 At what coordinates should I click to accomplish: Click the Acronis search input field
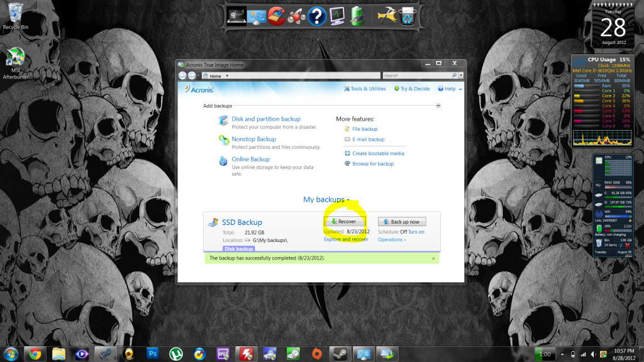pyautogui.click(x=417, y=75)
